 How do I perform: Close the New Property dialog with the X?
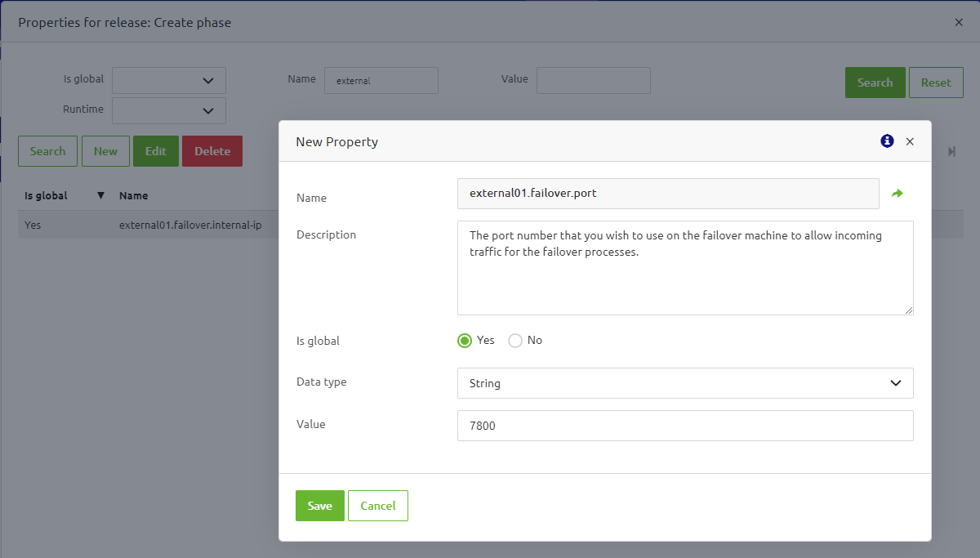(910, 141)
